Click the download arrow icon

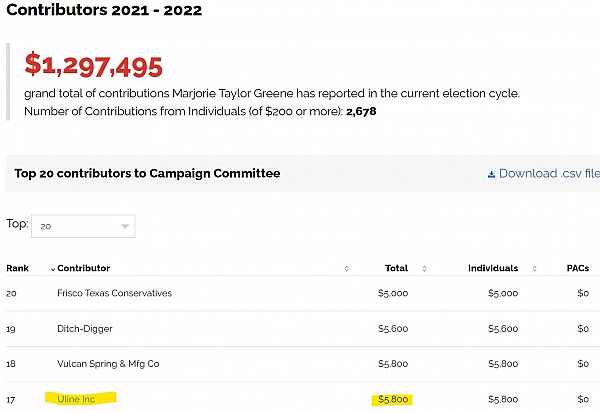tap(491, 174)
